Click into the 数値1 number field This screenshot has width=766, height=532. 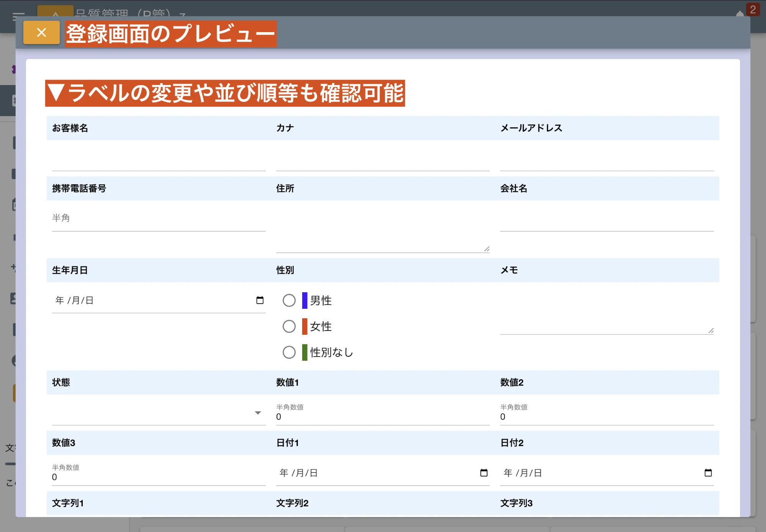pyautogui.click(x=382, y=417)
